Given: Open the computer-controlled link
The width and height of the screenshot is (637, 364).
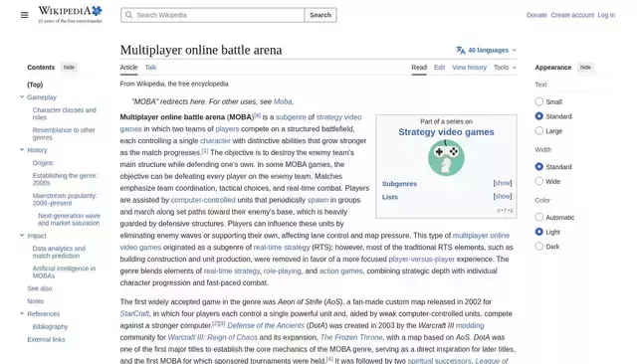Looking at the screenshot, I should (203, 200).
